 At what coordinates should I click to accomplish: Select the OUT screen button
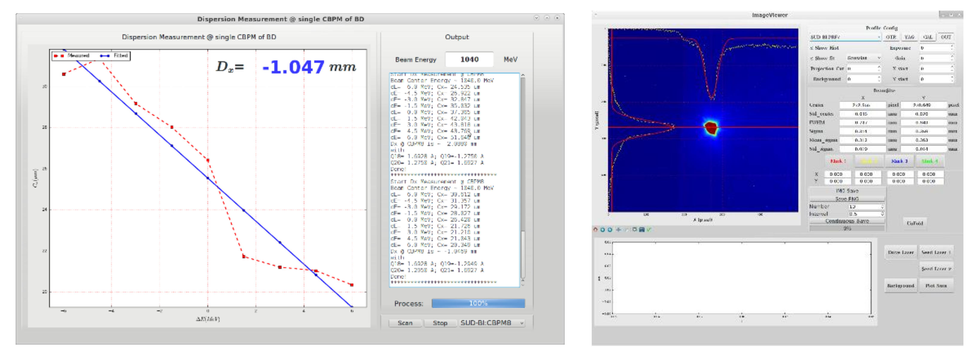pyautogui.click(x=946, y=37)
